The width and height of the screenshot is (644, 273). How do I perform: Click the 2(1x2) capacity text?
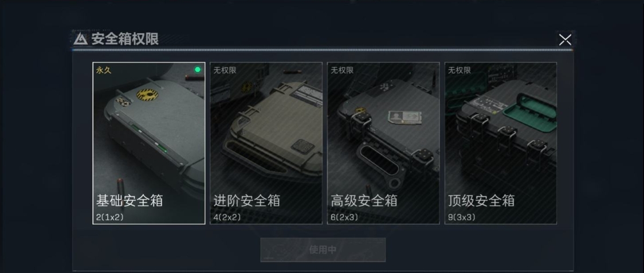[x=109, y=217]
